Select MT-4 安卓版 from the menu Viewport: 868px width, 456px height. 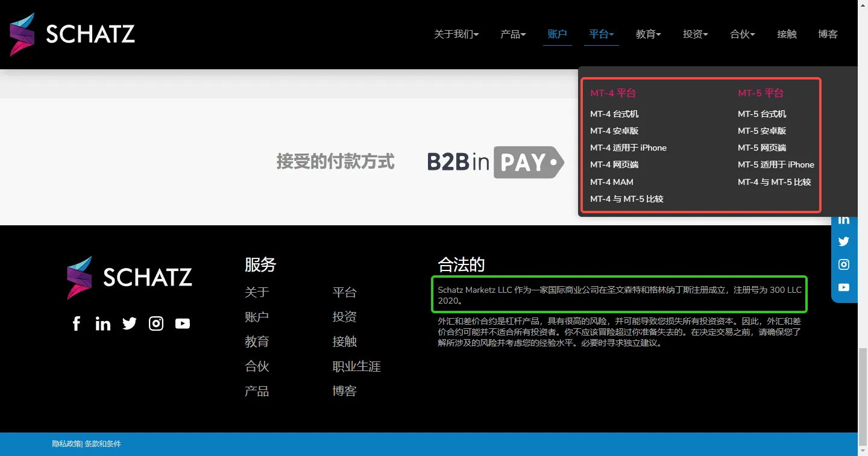tap(614, 131)
